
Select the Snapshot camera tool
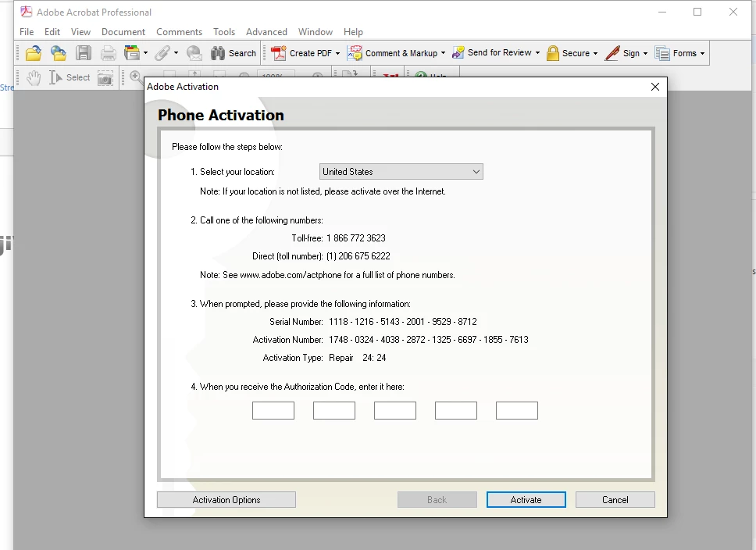pyautogui.click(x=105, y=78)
